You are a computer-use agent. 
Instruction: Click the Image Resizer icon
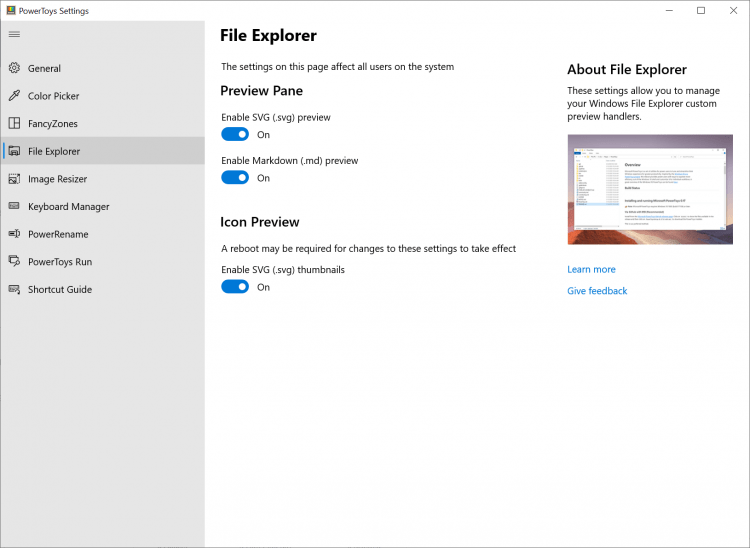coord(14,179)
